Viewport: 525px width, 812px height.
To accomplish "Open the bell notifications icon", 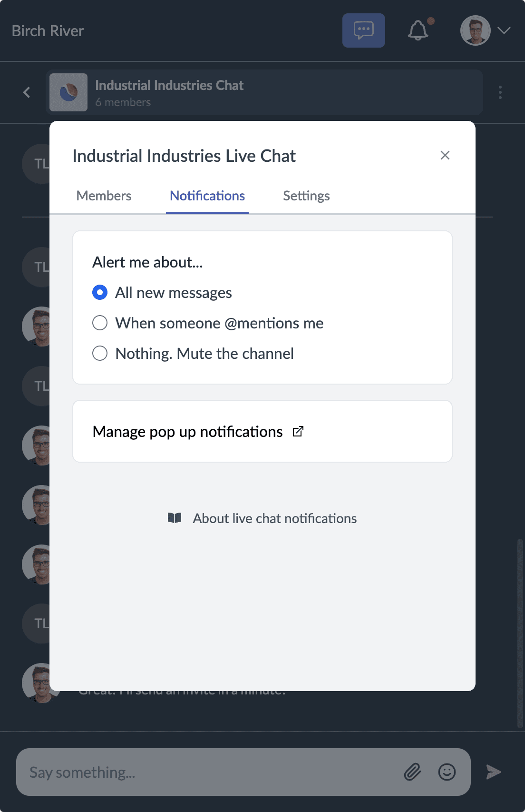I will click(x=418, y=30).
